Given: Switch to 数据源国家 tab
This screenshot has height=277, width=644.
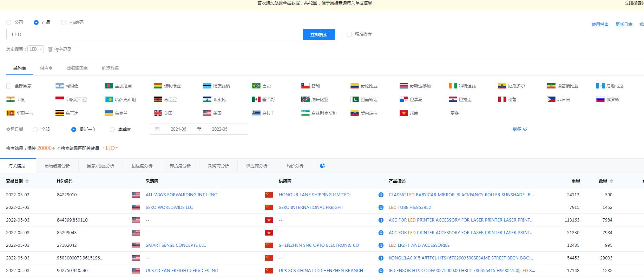Looking at the screenshot, I should tap(77, 68).
